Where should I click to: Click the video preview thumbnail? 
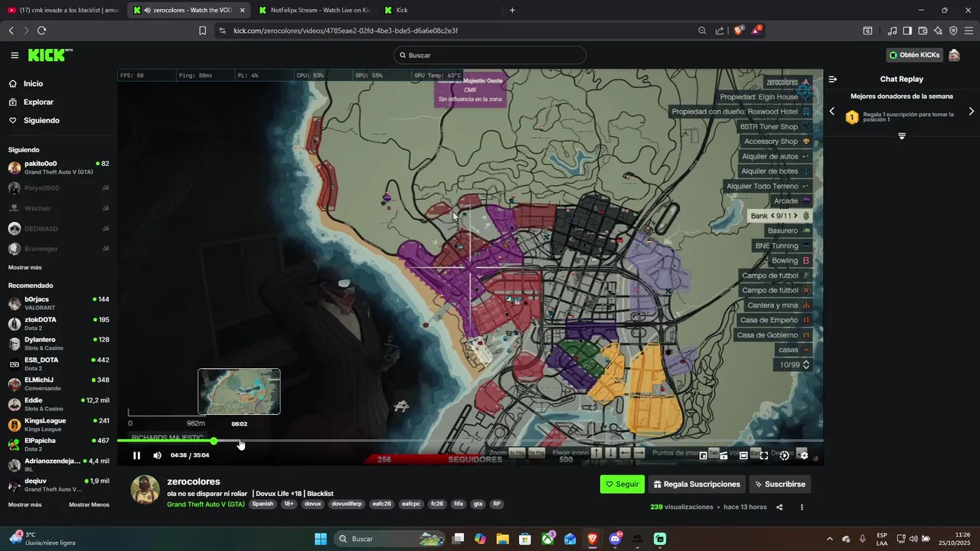tap(239, 392)
